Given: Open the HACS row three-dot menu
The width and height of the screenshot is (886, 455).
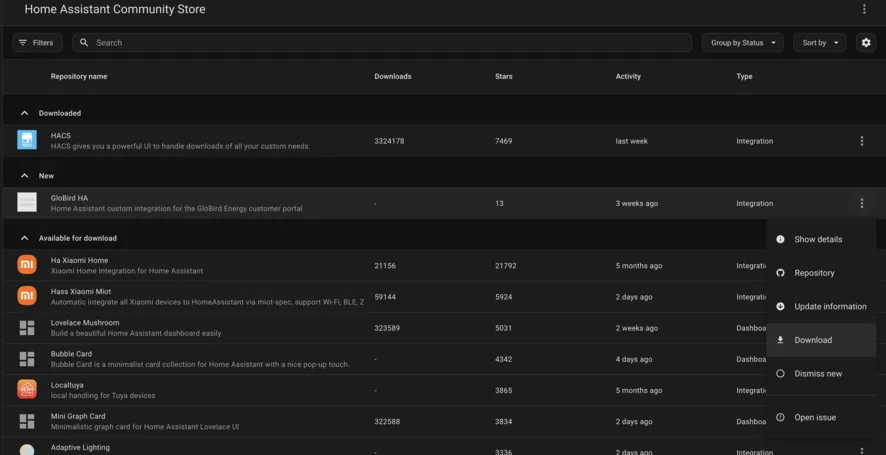Looking at the screenshot, I should click(x=861, y=141).
